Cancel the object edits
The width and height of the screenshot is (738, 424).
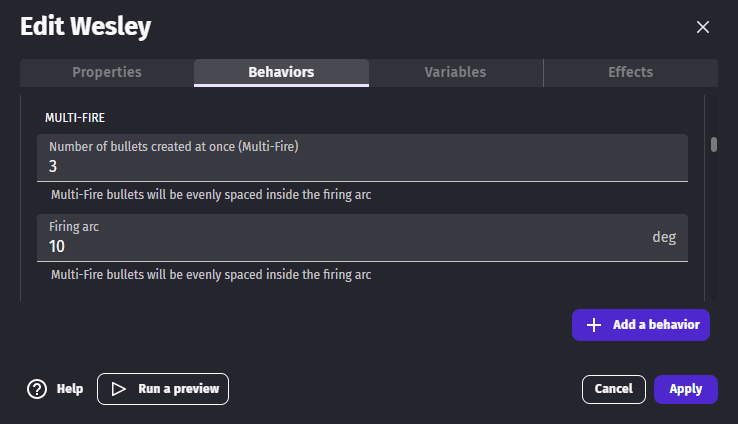pos(613,389)
